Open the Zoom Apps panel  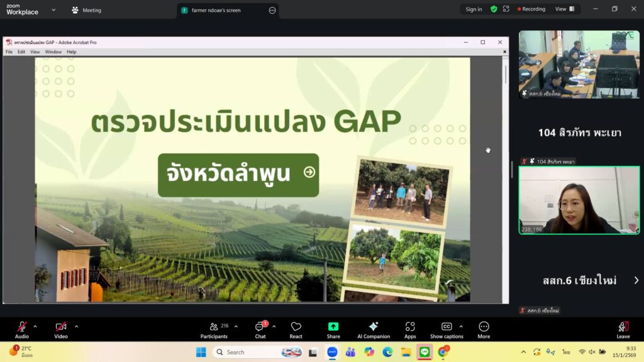[410, 329]
